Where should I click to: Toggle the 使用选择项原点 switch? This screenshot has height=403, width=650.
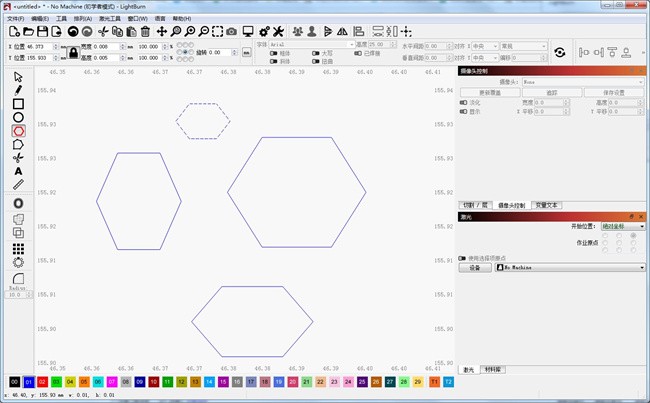click(x=462, y=257)
